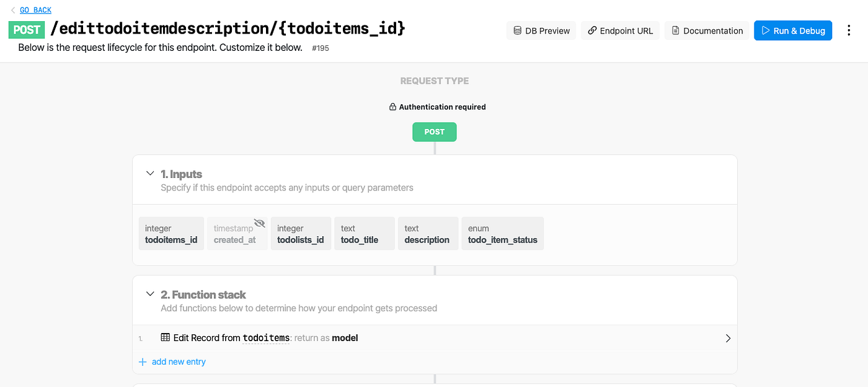Expand the Edit Record from todoitems step
Viewport: 868px width, 387px height.
tap(728, 338)
